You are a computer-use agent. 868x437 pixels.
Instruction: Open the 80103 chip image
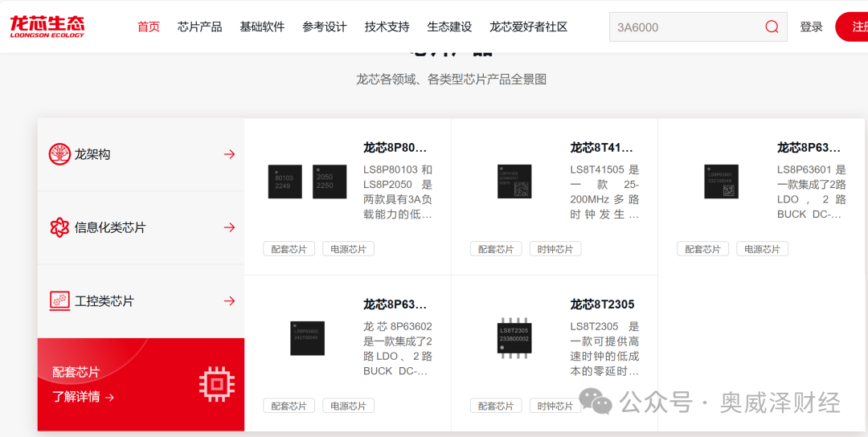[x=285, y=182]
